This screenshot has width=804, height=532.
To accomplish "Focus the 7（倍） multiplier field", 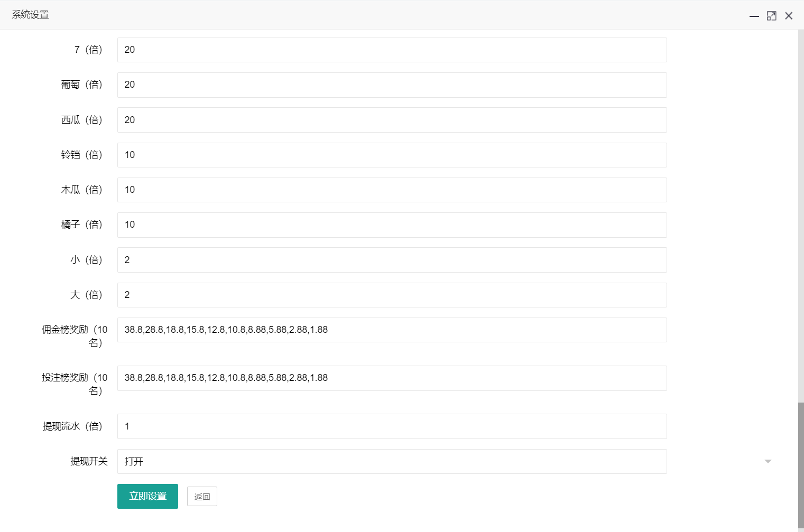I will click(391, 50).
